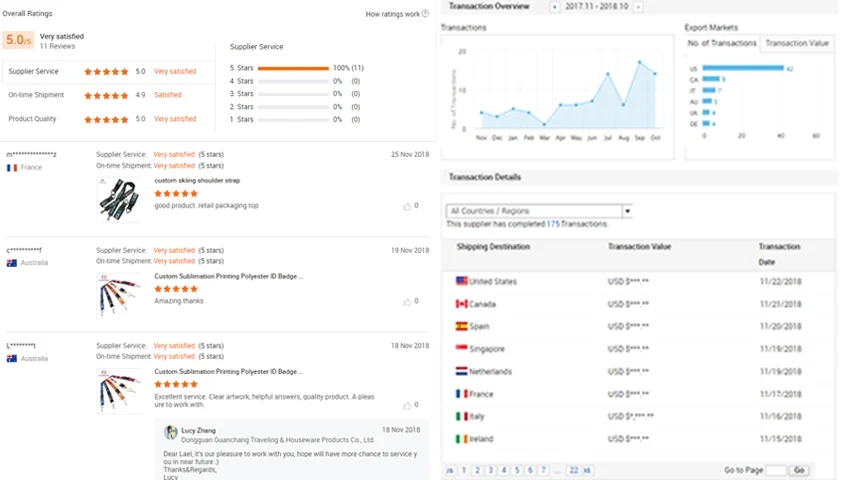Open the How ratings work link
Image resolution: width=850 pixels, height=480 pixels.
tap(392, 14)
